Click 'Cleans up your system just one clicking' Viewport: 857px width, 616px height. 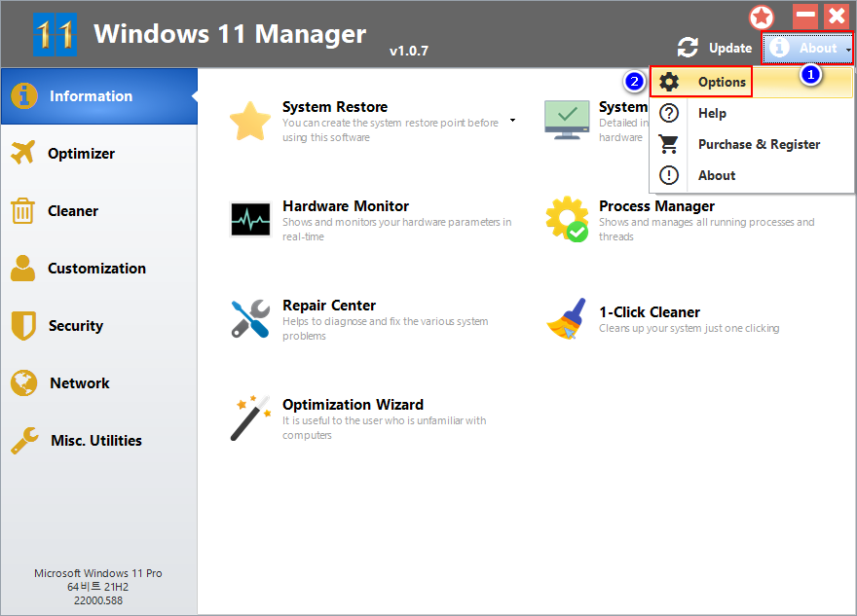tap(689, 328)
